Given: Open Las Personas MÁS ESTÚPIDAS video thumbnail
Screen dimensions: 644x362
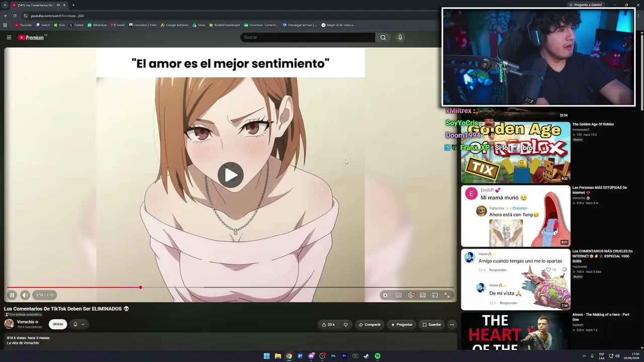Looking at the screenshot, I should coord(516,216).
